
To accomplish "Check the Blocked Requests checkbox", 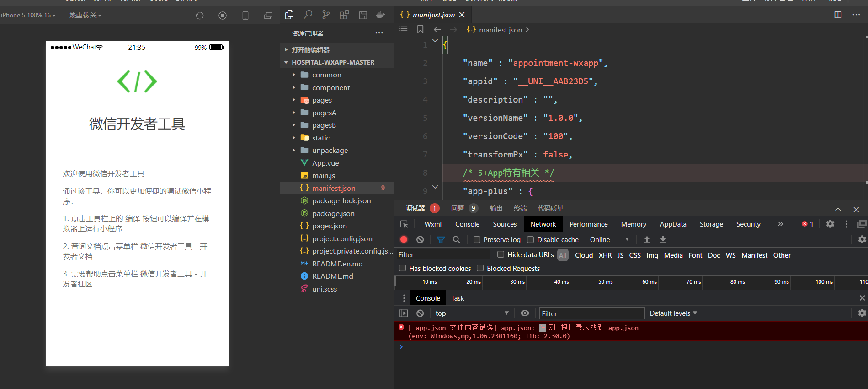I will click(x=480, y=268).
